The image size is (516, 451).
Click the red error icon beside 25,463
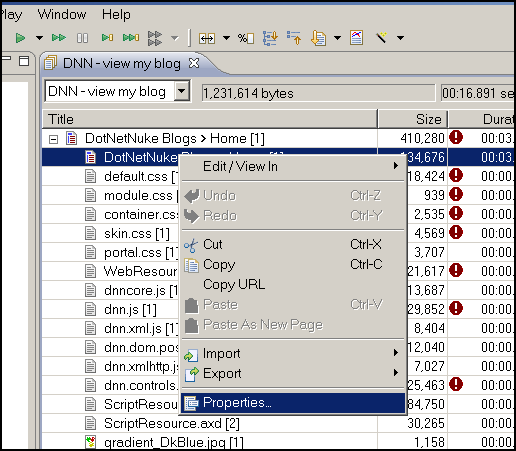click(x=456, y=384)
